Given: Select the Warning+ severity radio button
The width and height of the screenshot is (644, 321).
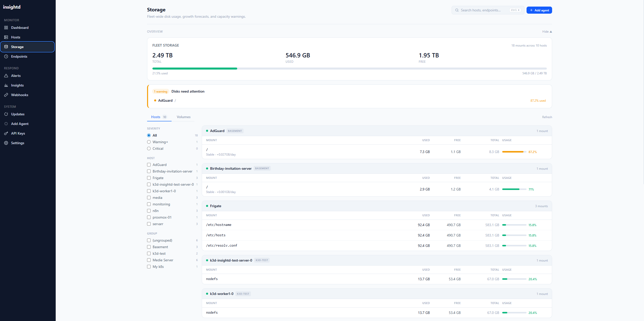Looking at the screenshot, I should click(149, 142).
